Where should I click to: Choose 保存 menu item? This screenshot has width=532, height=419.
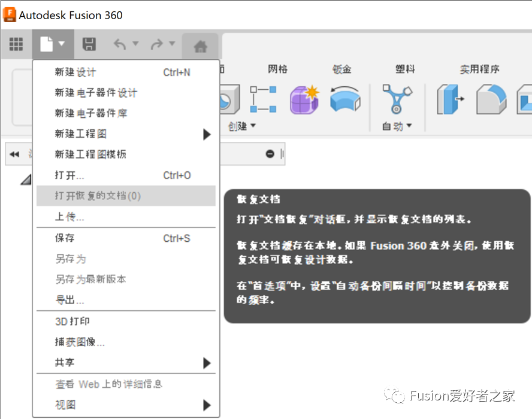[126, 238]
